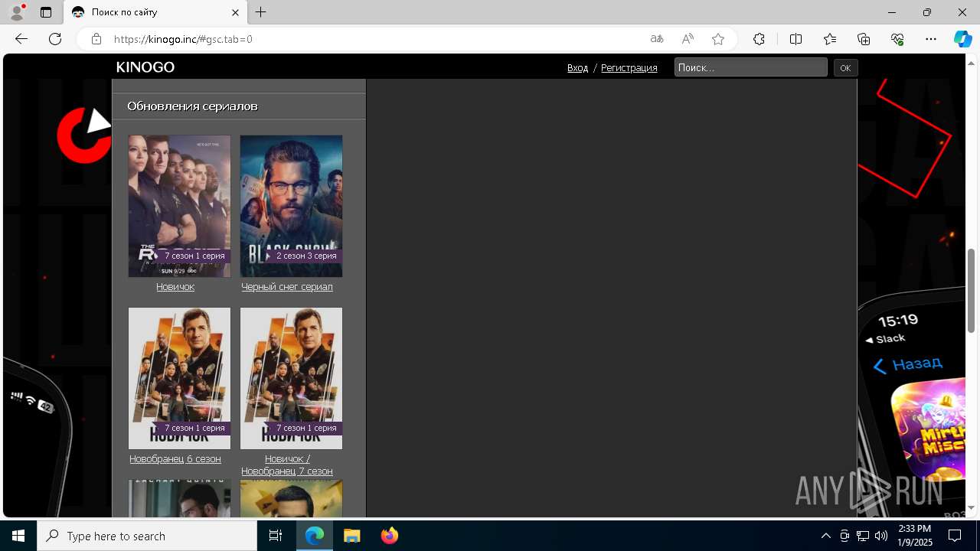Reload the page with Refresh icon
Screen dimensions: 980x551
55,39
